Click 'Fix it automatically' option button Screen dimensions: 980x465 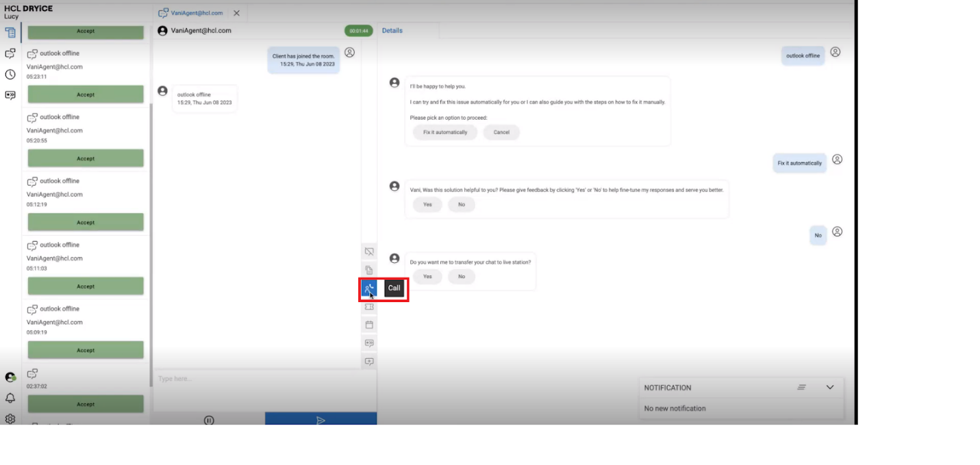pyautogui.click(x=445, y=132)
